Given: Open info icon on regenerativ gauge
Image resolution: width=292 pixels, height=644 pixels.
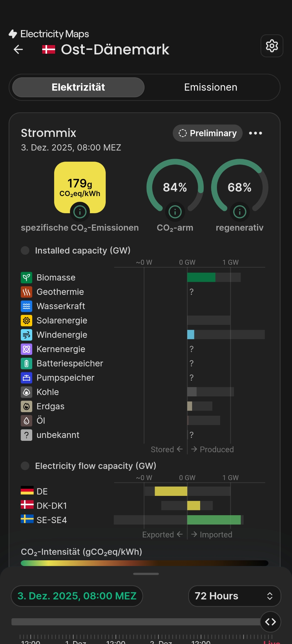Looking at the screenshot, I should pos(239,212).
